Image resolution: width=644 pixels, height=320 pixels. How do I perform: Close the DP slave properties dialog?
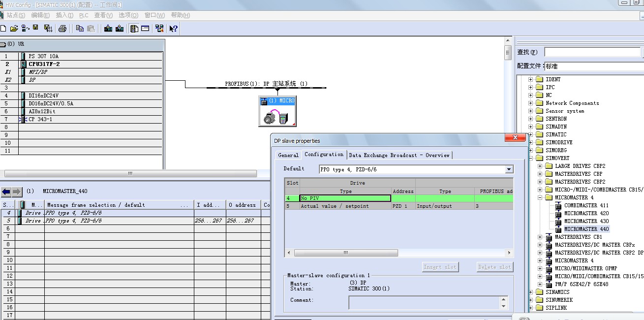515,137
